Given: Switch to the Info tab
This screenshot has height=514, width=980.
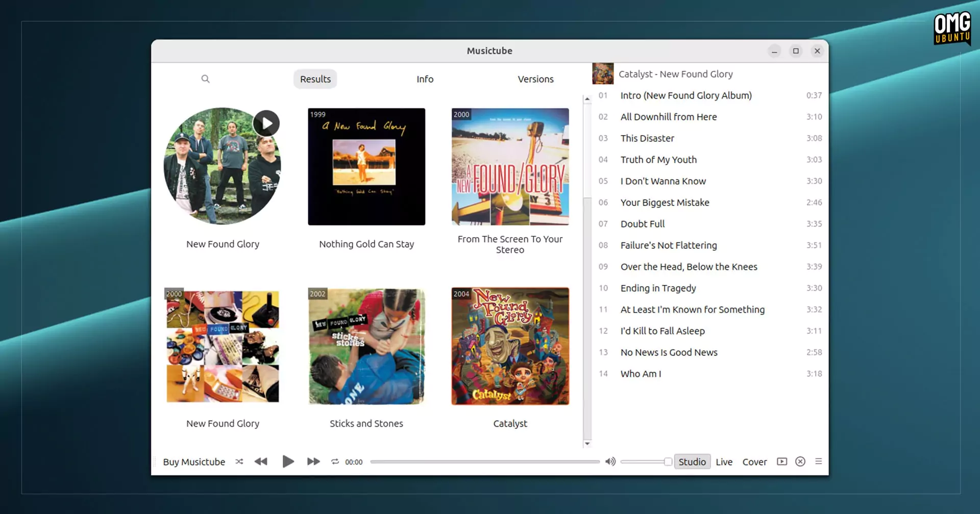Looking at the screenshot, I should [425, 79].
